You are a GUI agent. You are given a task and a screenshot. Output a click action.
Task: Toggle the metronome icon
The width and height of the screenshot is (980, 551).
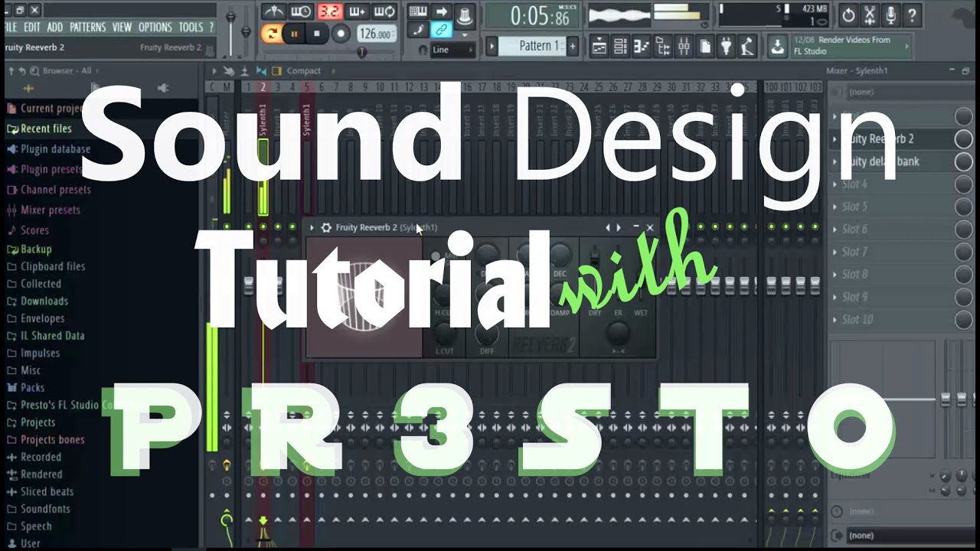coord(273,11)
